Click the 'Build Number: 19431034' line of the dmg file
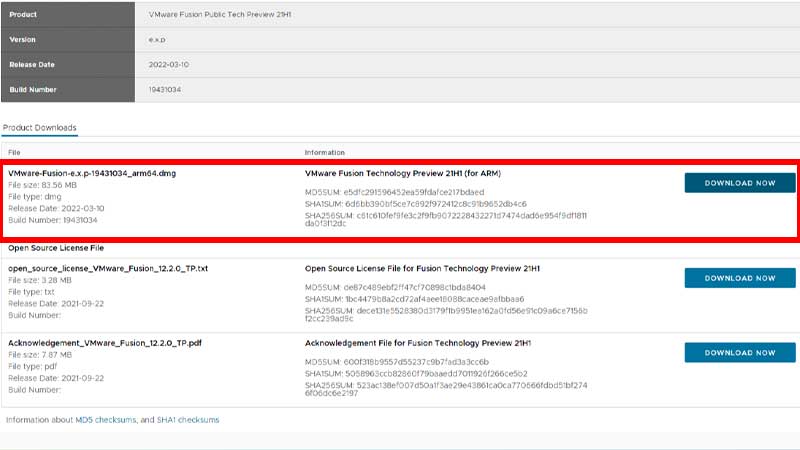Screen dimensions: 800x450 click(53, 220)
